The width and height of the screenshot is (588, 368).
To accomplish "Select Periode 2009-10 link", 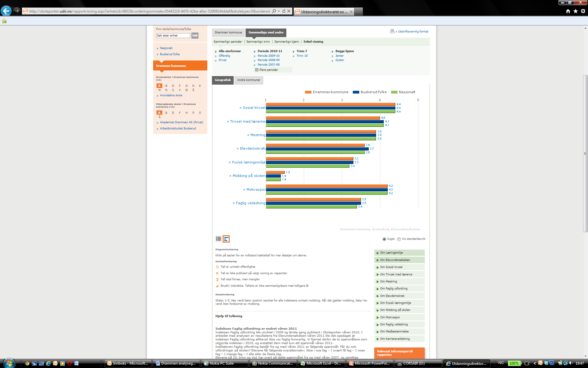I will pos(268,56).
